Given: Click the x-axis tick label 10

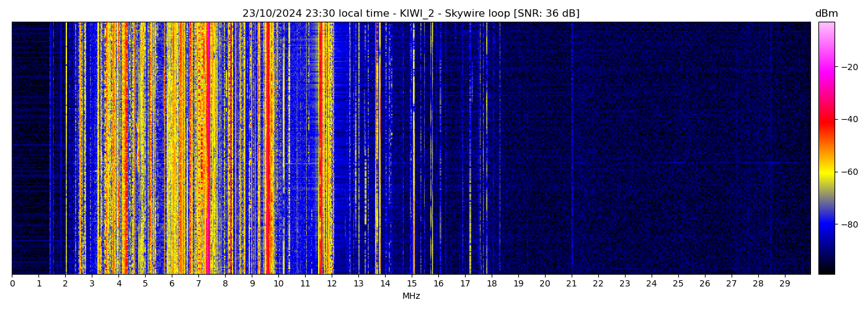Looking at the screenshot, I should click(278, 283).
